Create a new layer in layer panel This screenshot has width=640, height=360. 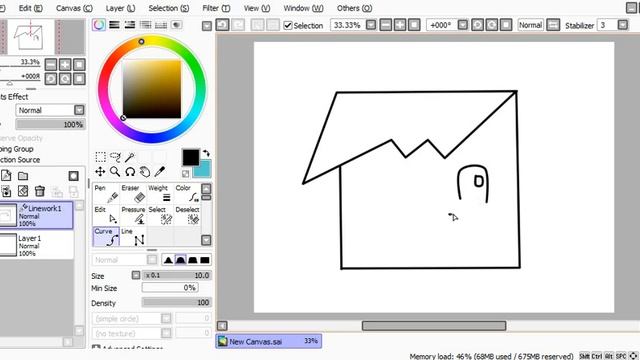click(6, 176)
